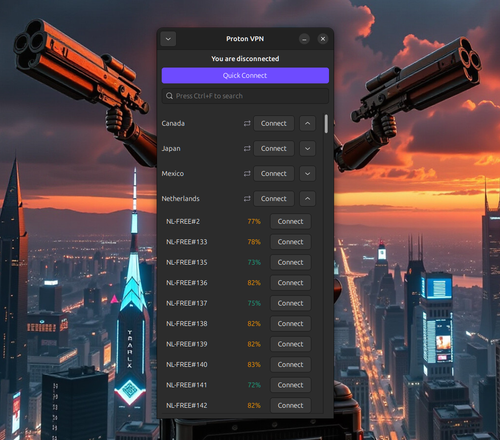Connect to server NL-FREE#136
This screenshot has height=440, width=500.
[x=291, y=283]
